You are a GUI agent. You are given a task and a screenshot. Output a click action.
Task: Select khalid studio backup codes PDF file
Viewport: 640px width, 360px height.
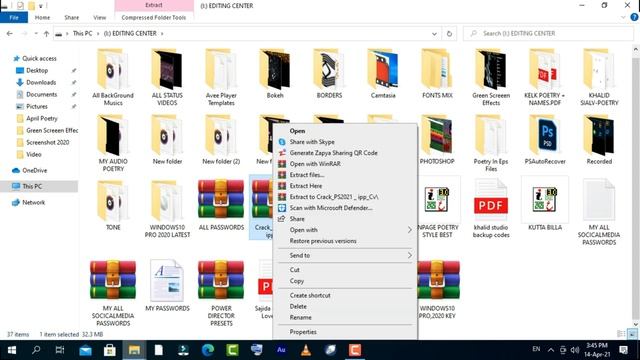(x=491, y=208)
